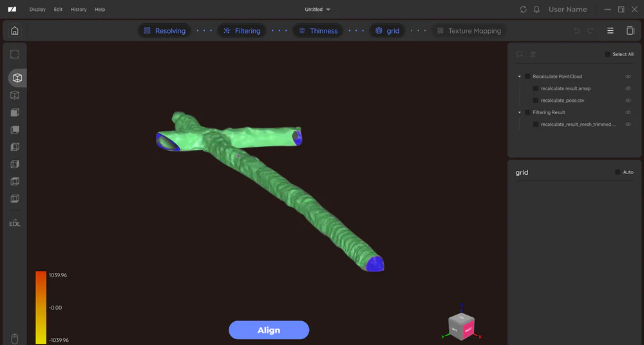Click the fullscreen frame icon in sidebar
This screenshot has width=644, height=345.
tap(15, 55)
